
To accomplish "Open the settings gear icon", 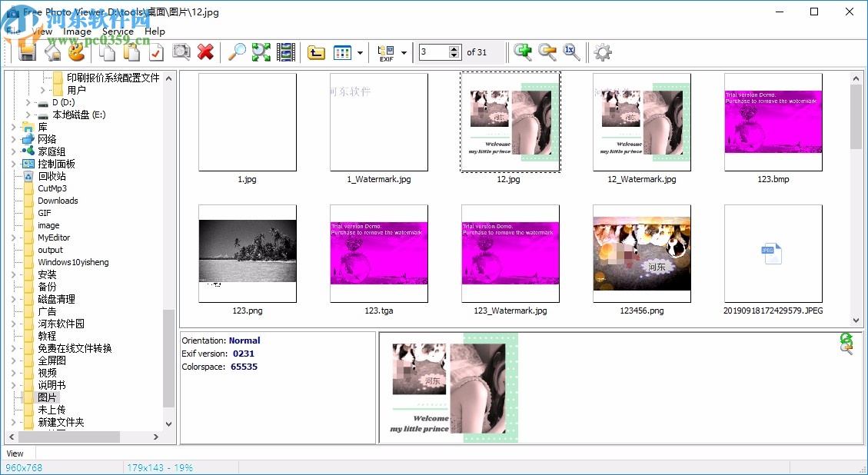I will pos(602,51).
